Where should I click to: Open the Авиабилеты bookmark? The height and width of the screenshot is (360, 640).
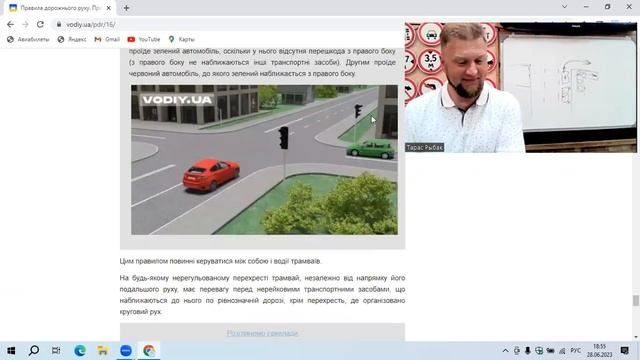click(28, 39)
